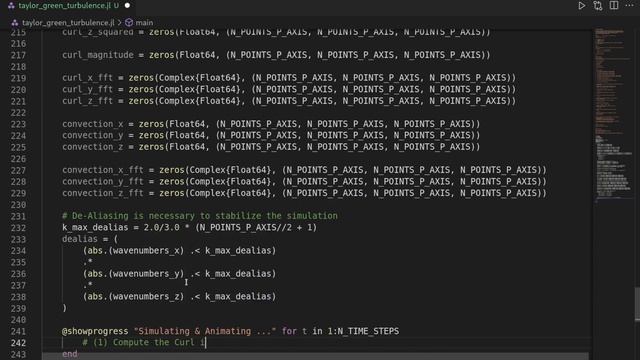Click Julia file icon in the tab
Image resolution: width=640 pixels, height=360 pixels.
pos(11,6)
